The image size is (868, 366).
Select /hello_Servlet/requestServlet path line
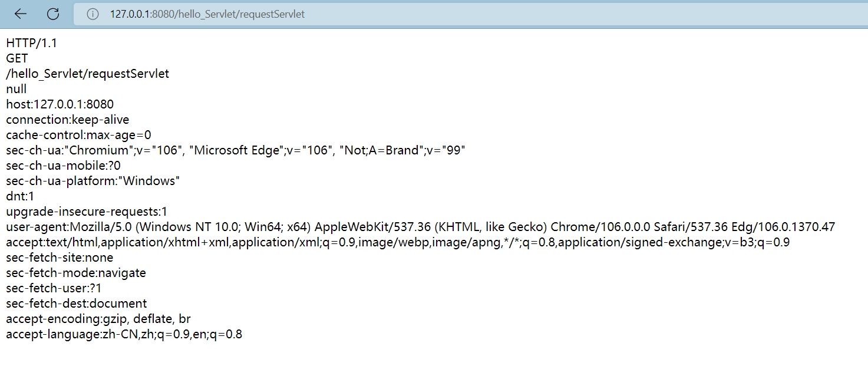[x=87, y=74]
